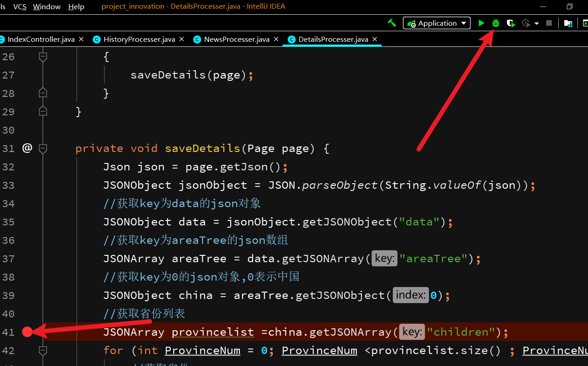Viewport: 588px width, 366px height.
Task: Click the green Build hammer icon
Action: (x=392, y=23)
